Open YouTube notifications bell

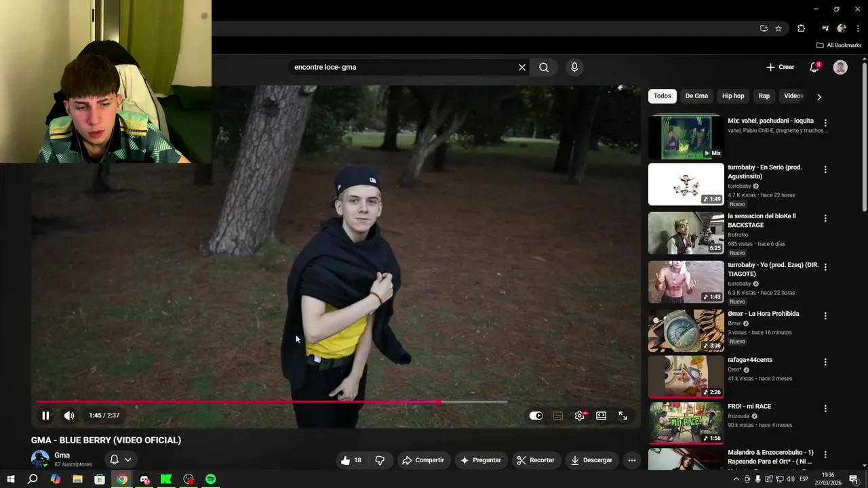pos(814,67)
